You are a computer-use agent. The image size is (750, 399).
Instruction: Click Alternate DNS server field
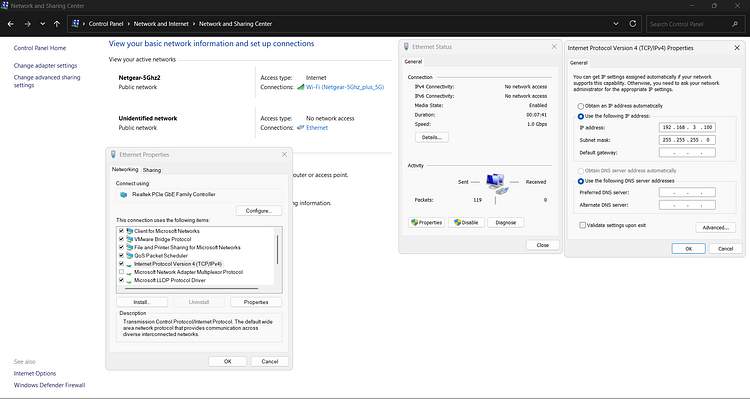coord(687,205)
